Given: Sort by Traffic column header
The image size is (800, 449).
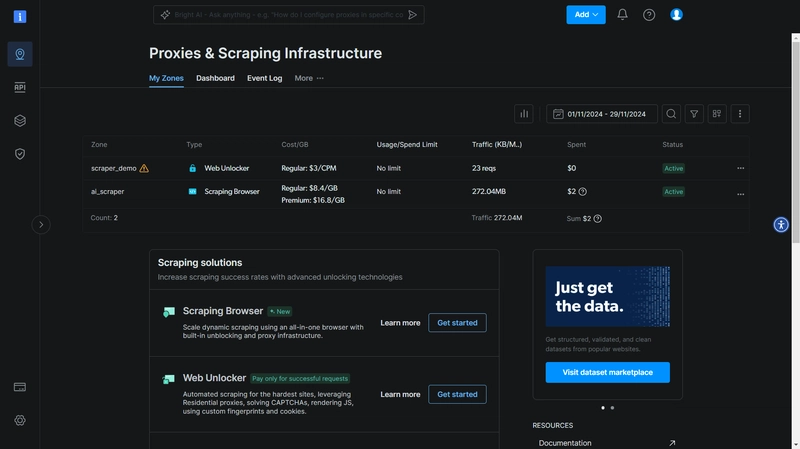Looking at the screenshot, I should [x=497, y=145].
